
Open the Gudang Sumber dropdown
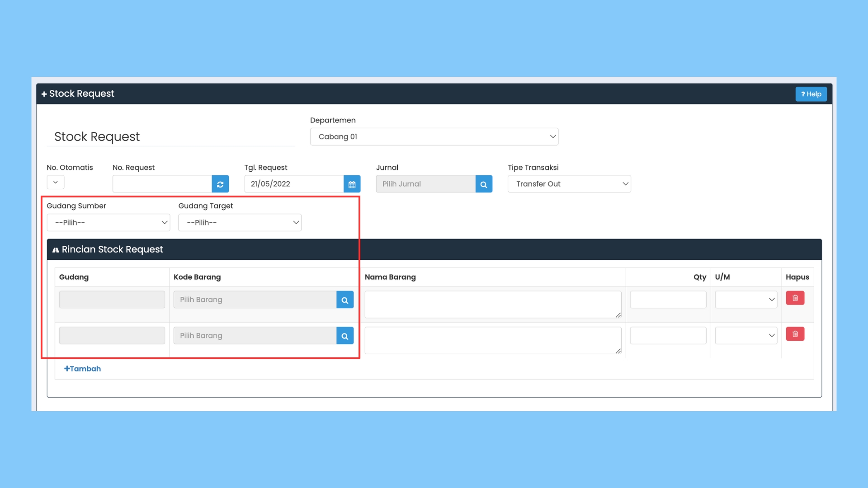[108, 222]
